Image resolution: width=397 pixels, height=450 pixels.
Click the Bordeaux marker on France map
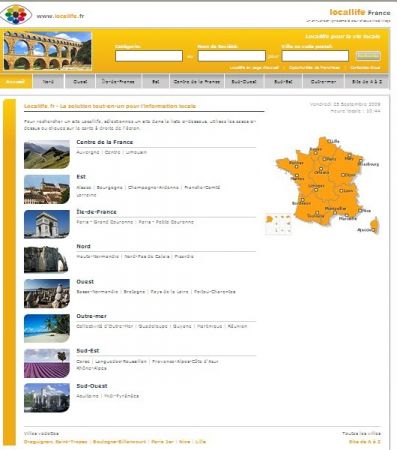click(303, 200)
